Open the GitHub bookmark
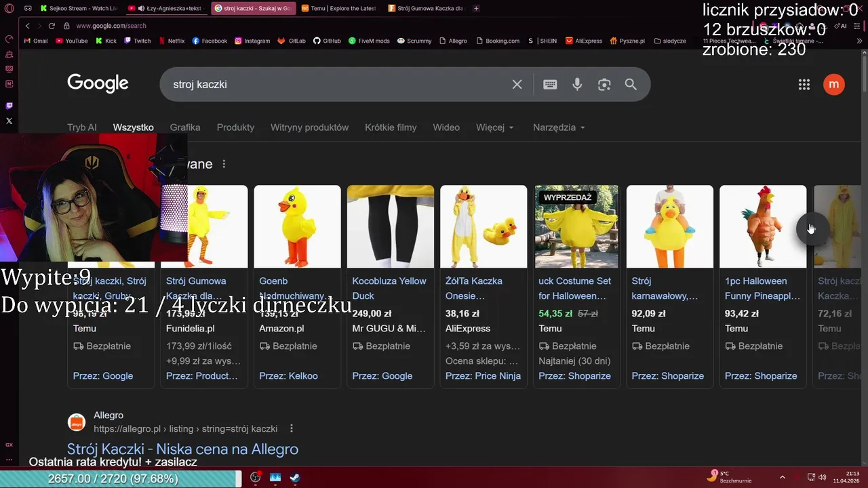Screen dimensions: 868x488 point(327,41)
